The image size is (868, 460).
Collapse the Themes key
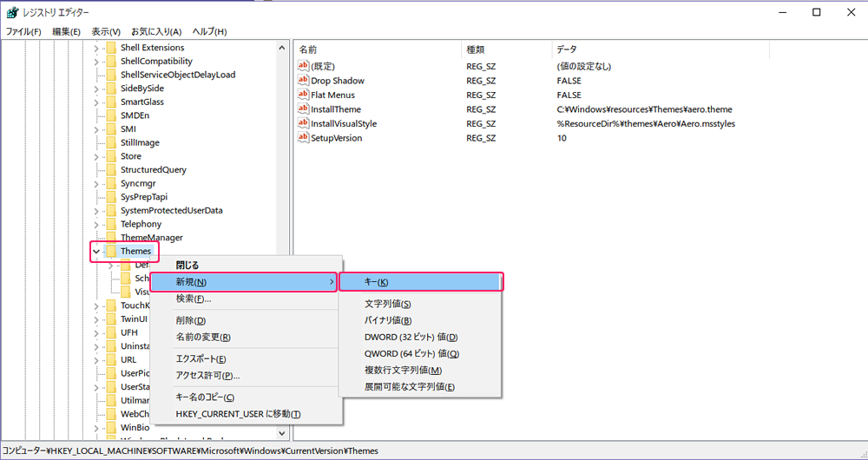(x=96, y=252)
